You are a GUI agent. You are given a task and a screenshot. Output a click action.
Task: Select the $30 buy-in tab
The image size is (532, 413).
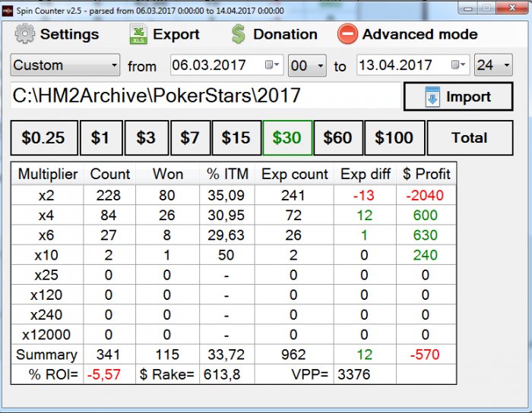pyautogui.click(x=287, y=138)
